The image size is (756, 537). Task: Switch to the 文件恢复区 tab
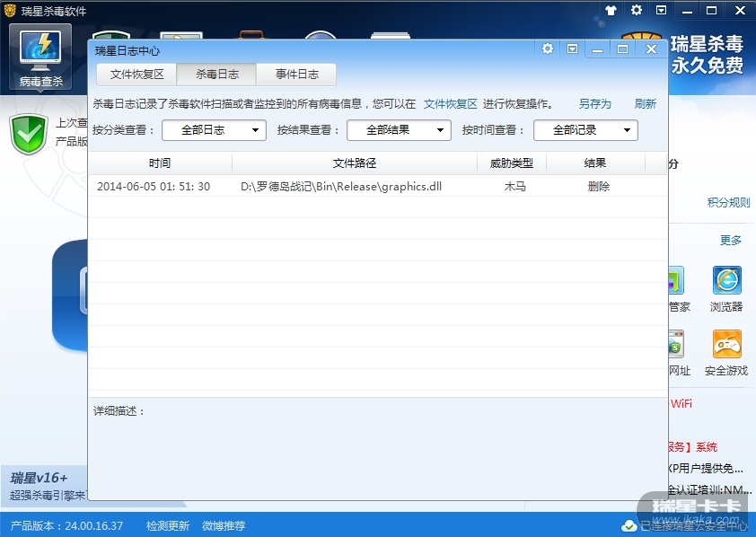(x=137, y=75)
